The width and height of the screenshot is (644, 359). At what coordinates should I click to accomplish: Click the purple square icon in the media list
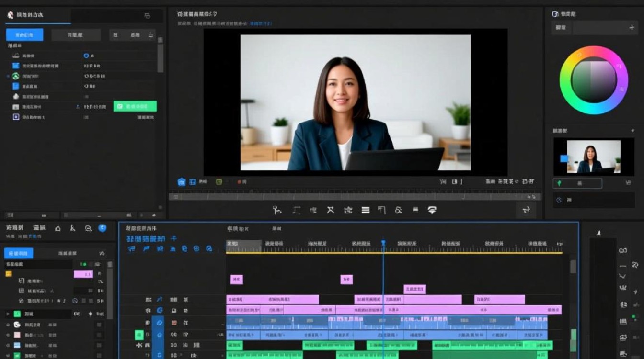pyautogui.click(x=16, y=117)
